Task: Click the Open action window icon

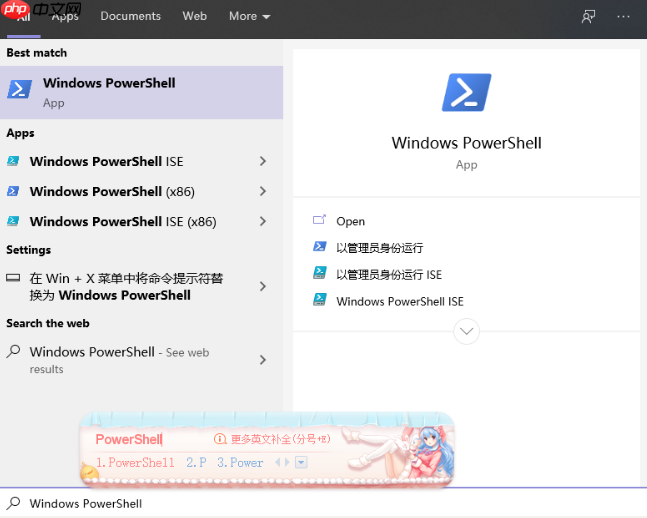Action: 319,220
